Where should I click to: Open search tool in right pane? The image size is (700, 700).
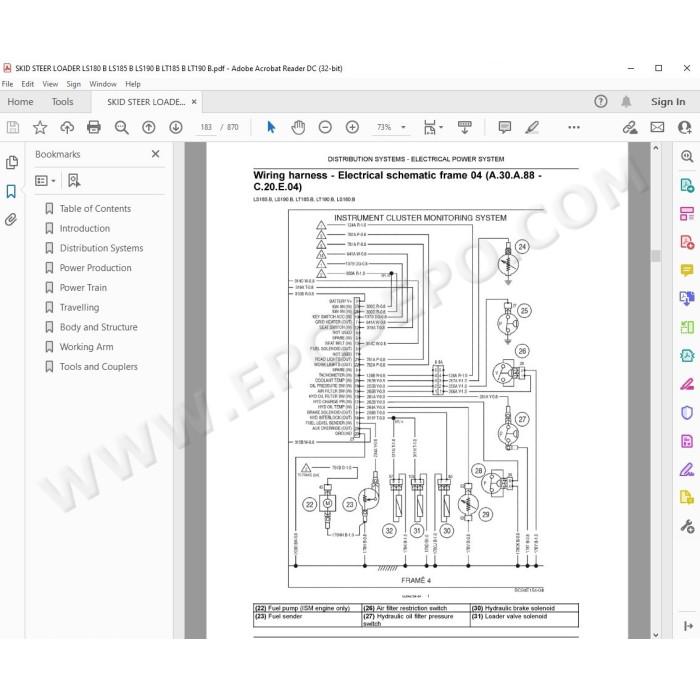(x=687, y=156)
